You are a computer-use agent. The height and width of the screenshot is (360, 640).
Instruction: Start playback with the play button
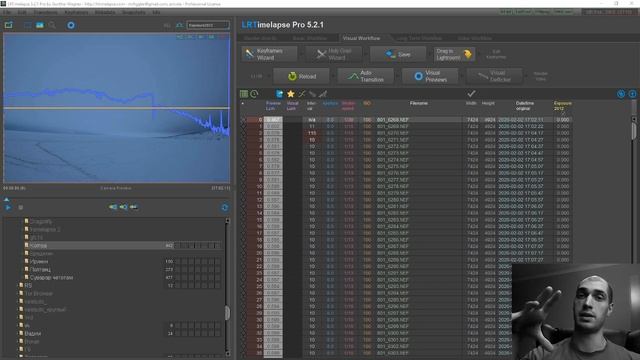pyautogui.click(x=8, y=207)
